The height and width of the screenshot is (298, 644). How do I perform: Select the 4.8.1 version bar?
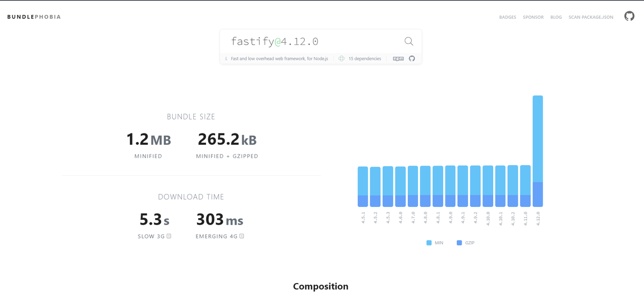point(438,187)
